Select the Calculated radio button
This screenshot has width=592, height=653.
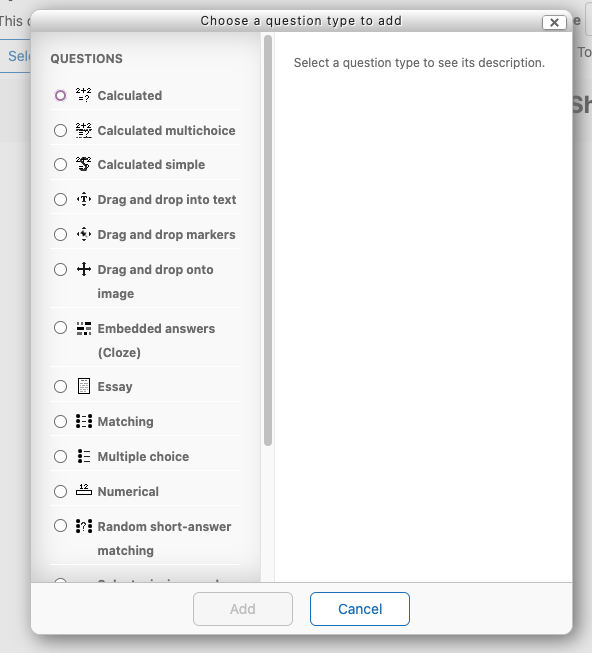pos(60,95)
